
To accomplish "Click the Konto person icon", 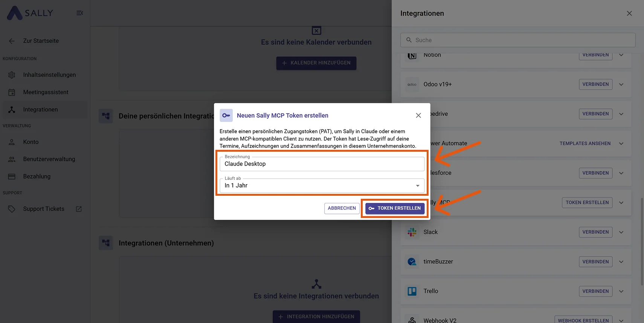I will (12, 142).
